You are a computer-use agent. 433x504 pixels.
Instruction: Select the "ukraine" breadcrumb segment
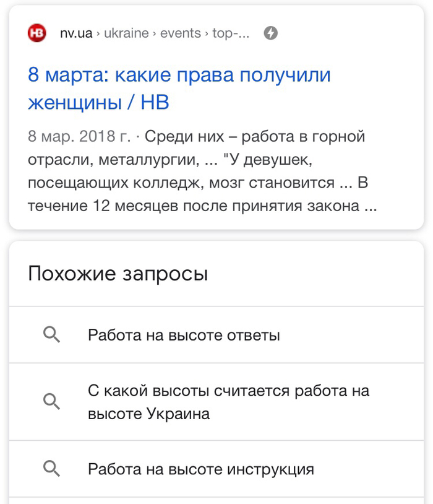[x=126, y=33]
